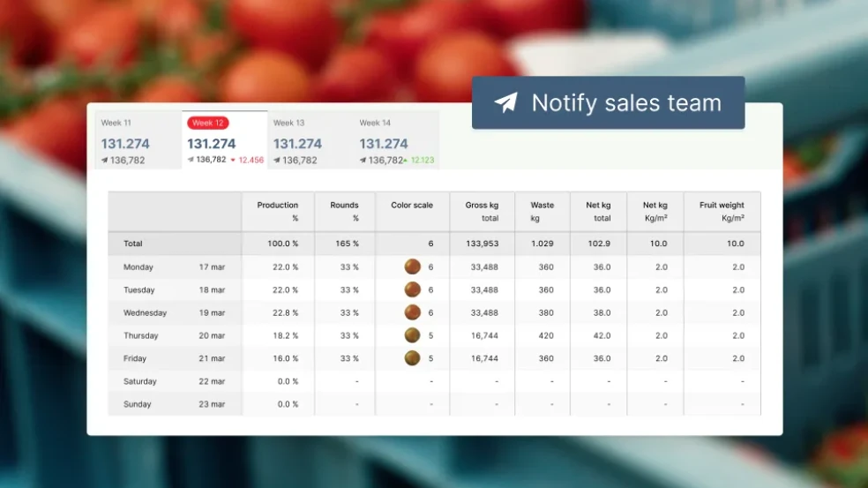Select the Week 12 red badge
The height and width of the screenshot is (488, 868).
coord(208,123)
